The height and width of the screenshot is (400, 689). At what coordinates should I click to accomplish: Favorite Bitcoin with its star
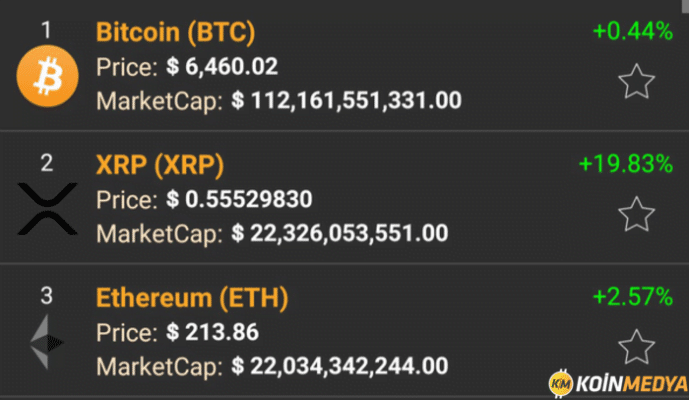click(x=636, y=82)
